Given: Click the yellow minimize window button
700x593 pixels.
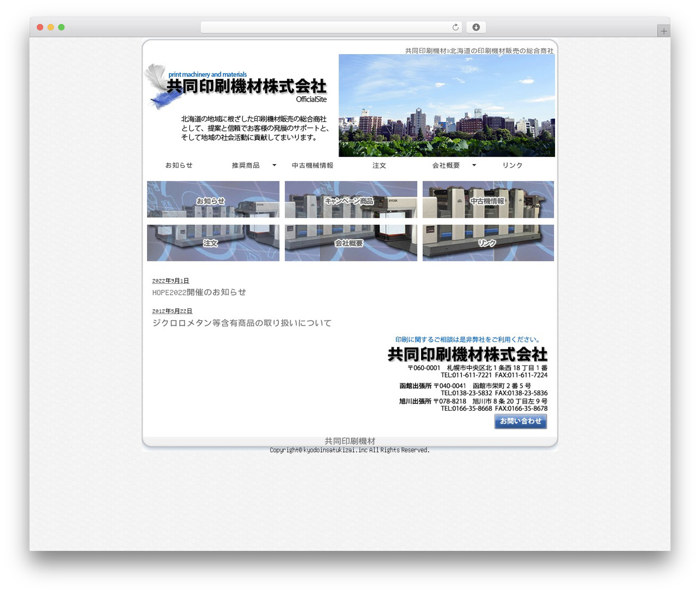Looking at the screenshot, I should (x=50, y=27).
